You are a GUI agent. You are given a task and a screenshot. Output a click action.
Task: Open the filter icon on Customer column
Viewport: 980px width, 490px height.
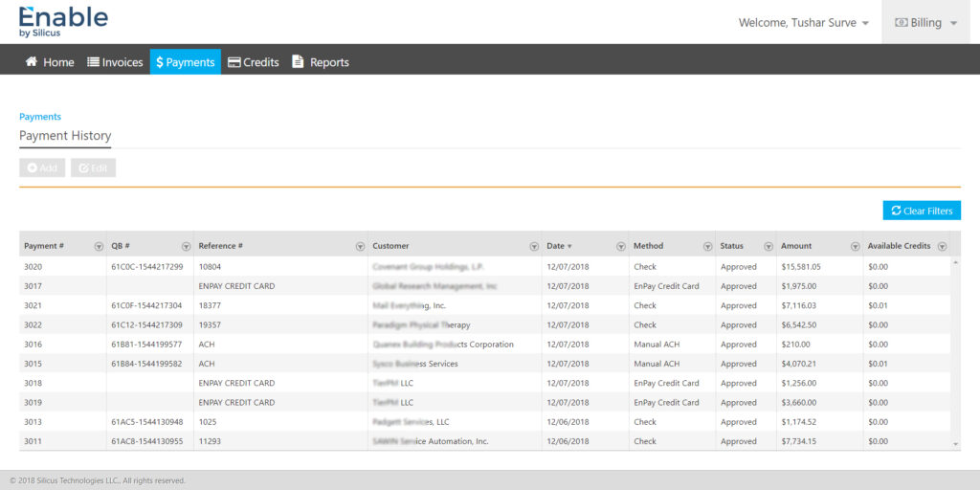(534, 247)
